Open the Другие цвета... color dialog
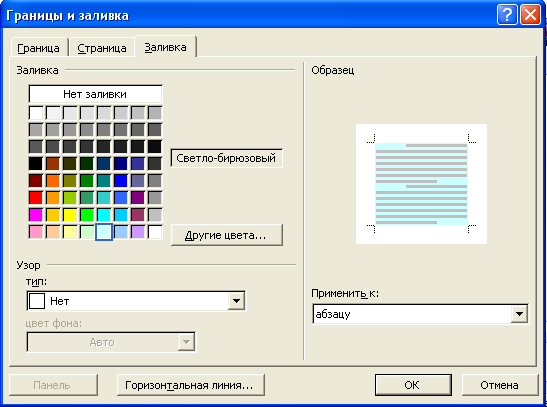Screen dimensions: 547x407 click(x=226, y=235)
